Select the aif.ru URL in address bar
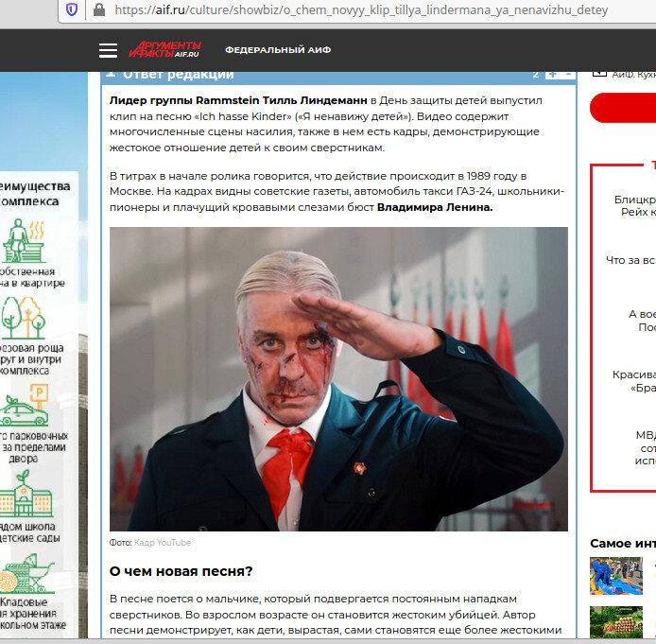 tap(361, 9)
